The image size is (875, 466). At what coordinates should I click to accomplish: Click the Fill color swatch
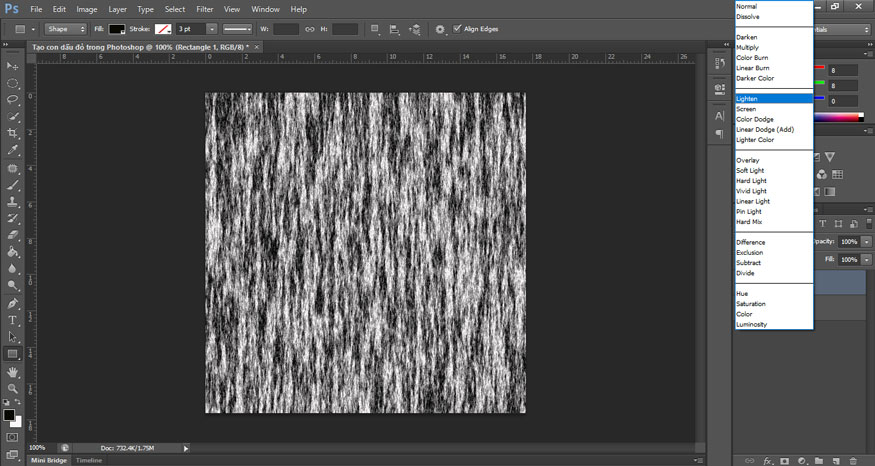[117, 29]
